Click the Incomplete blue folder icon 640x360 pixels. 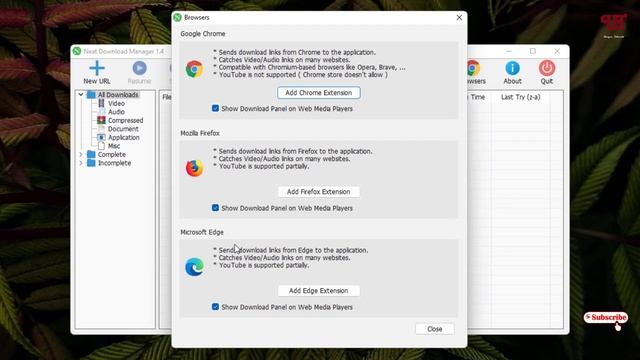(x=91, y=163)
